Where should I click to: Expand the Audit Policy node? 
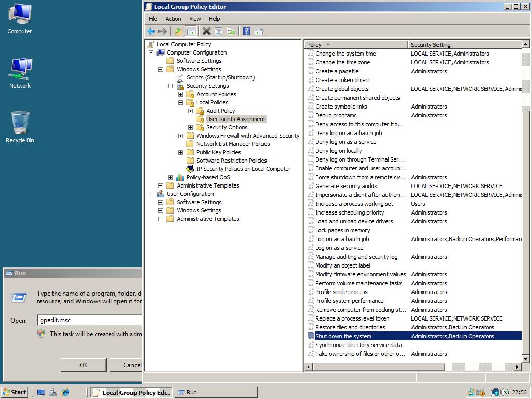pos(190,111)
